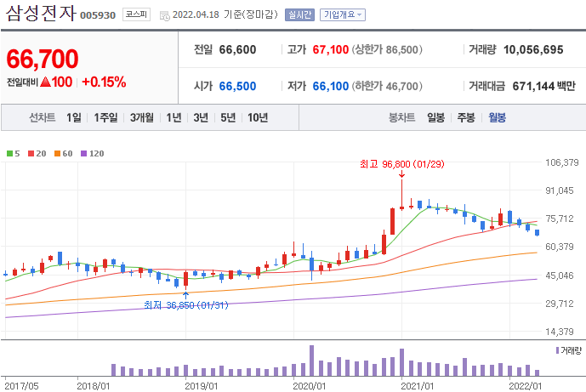Click the 최저 36,850 (01/31) low marker
The height and width of the screenshot is (392, 586).
pos(186,305)
